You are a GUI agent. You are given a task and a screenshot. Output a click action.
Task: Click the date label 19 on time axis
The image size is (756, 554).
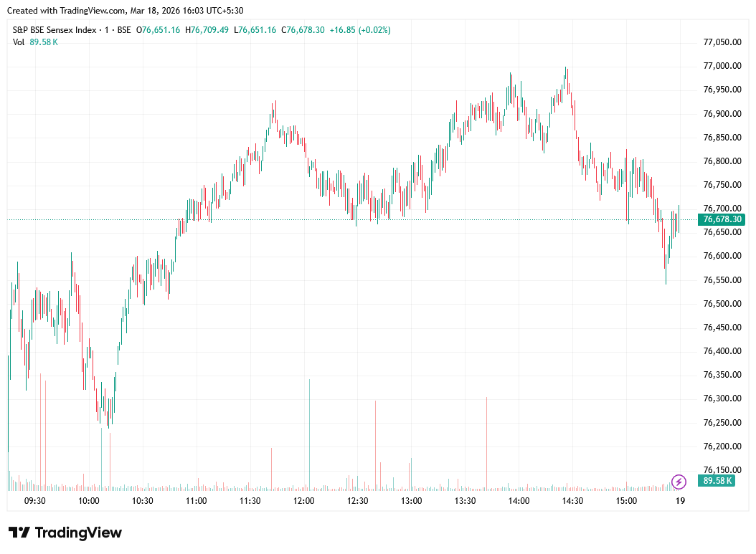tap(680, 501)
